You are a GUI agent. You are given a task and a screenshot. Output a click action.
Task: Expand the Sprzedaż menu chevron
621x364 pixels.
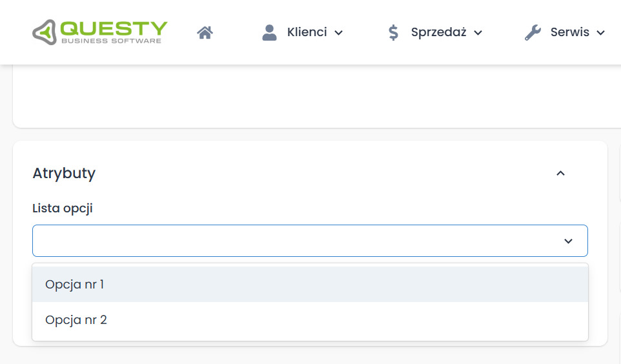coord(478,33)
